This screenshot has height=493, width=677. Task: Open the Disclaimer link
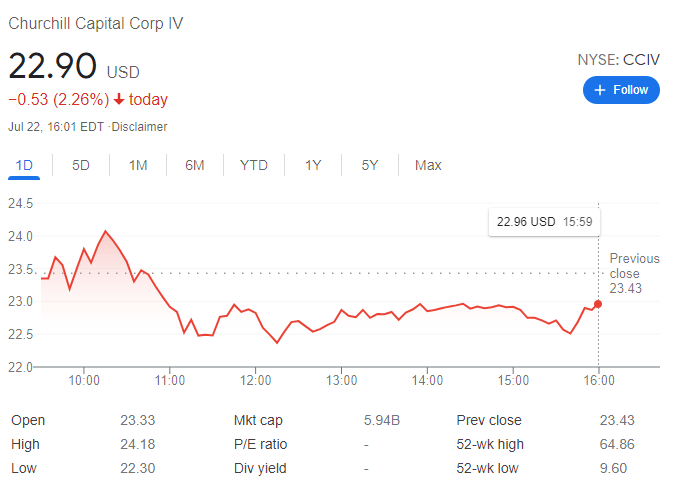140,127
